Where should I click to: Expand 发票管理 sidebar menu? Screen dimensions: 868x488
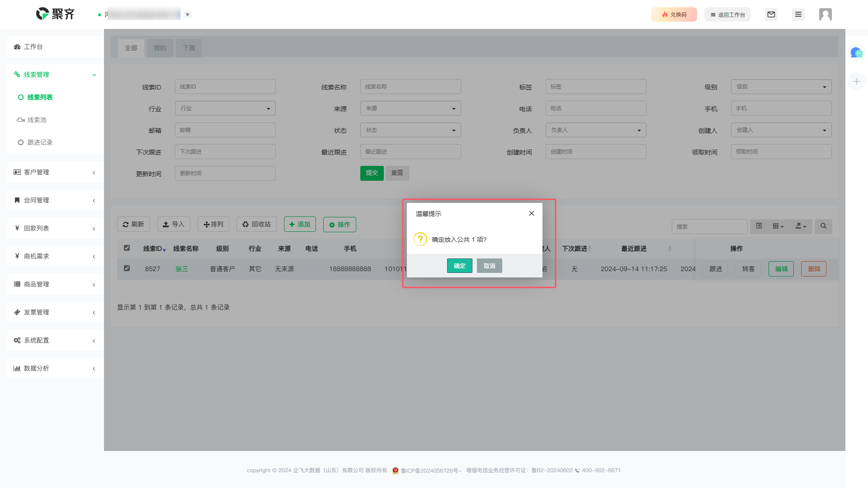coord(55,312)
